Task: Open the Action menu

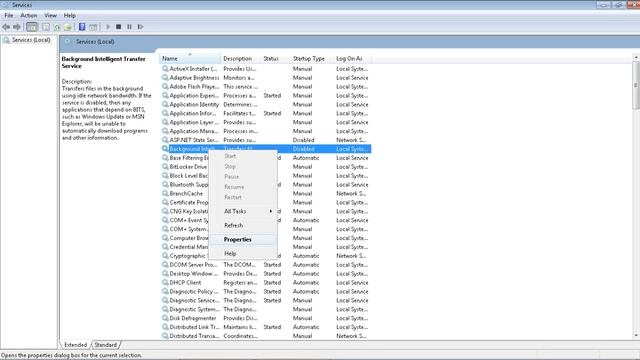Action: click(29, 16)
